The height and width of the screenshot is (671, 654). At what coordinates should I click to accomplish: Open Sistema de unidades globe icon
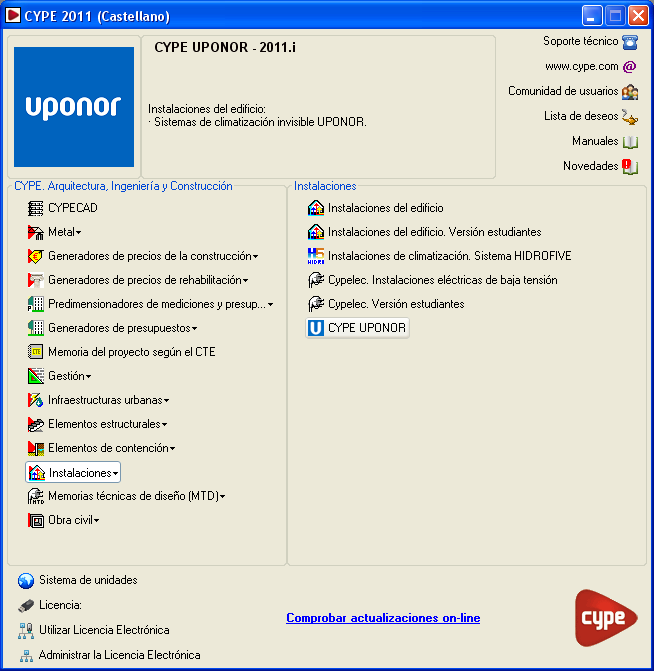(26, 581)
